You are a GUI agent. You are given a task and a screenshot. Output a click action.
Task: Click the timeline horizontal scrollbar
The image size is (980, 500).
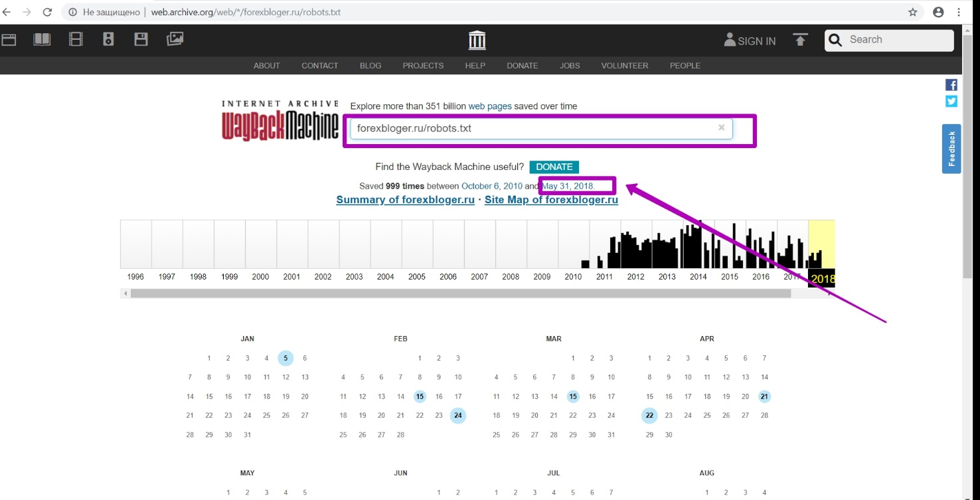point(461,293)
